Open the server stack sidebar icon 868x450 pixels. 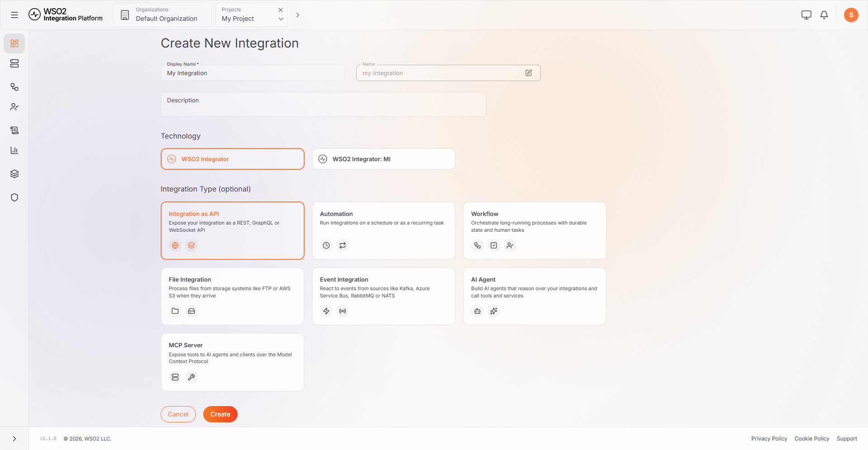click(14, 64)
